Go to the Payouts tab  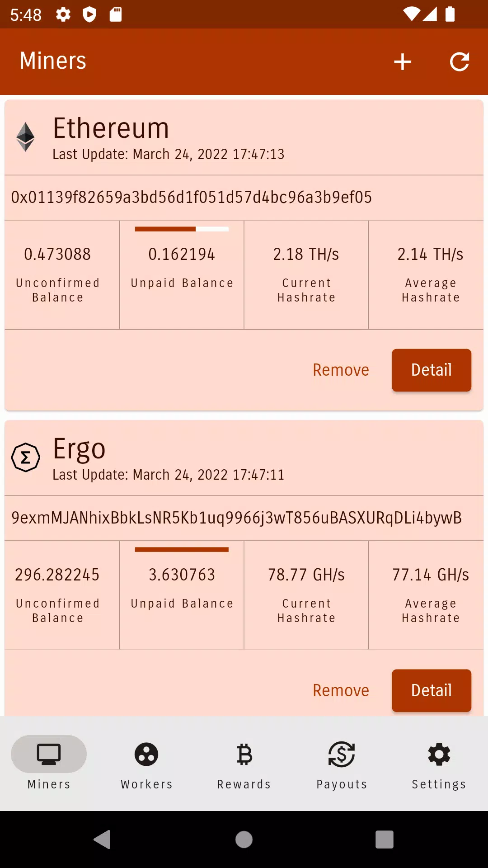coord(342,764)
